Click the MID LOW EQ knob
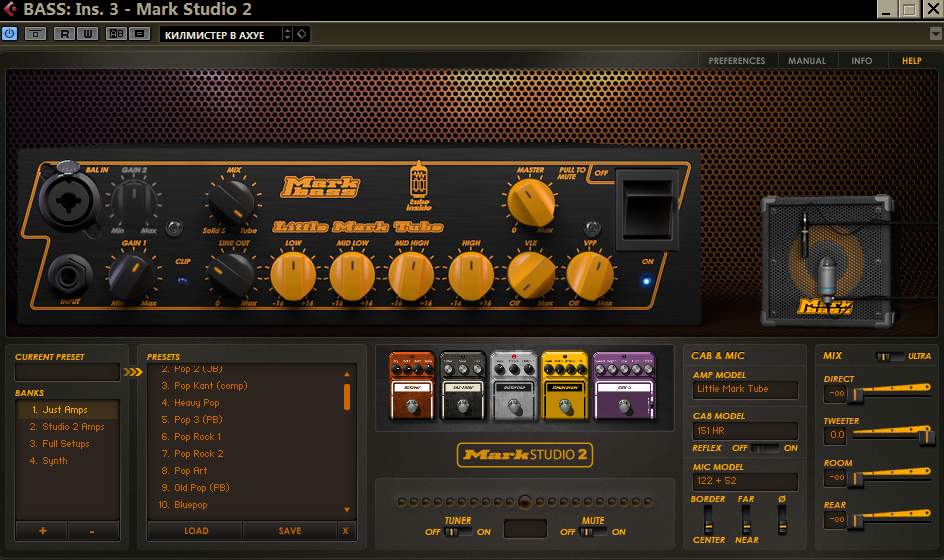Image resolution: width=944 pixels, height=560 pixels. coord(352,275)
